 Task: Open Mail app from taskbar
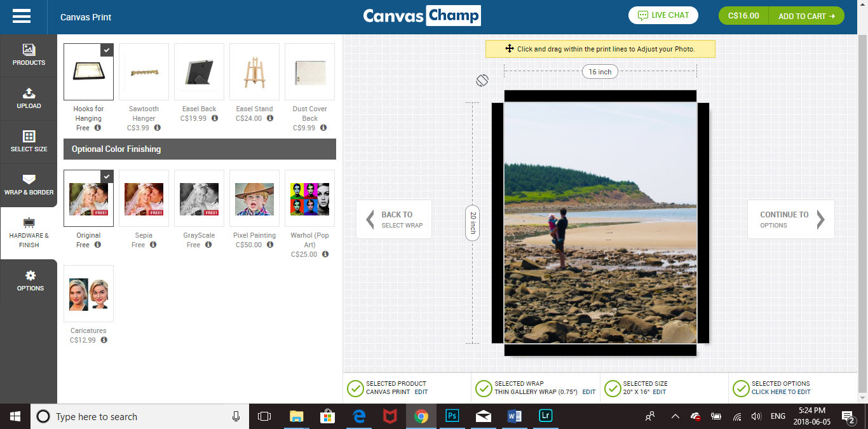tap(483, 416)
